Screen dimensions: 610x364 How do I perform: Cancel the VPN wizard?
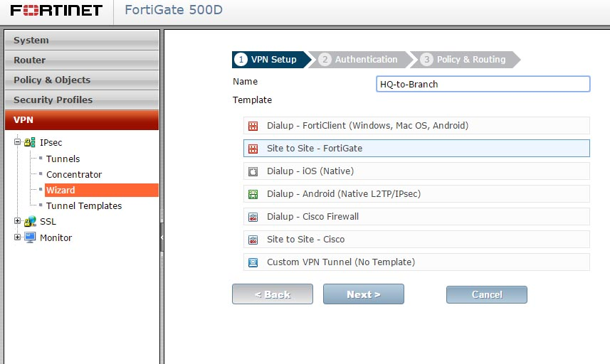coord(487,294)
